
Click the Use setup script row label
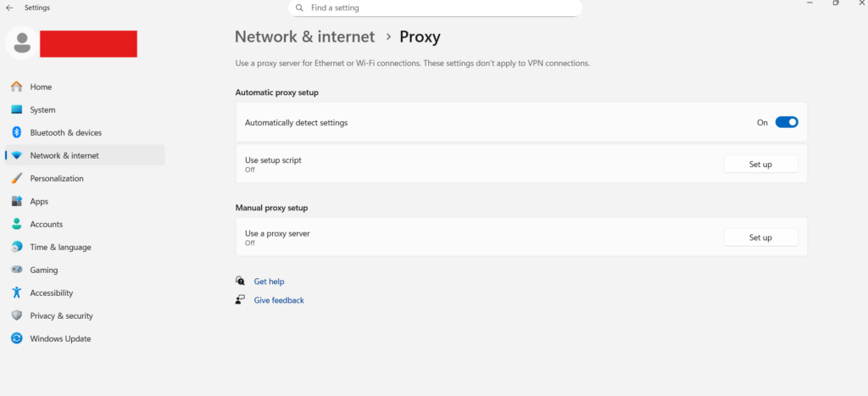273,160
